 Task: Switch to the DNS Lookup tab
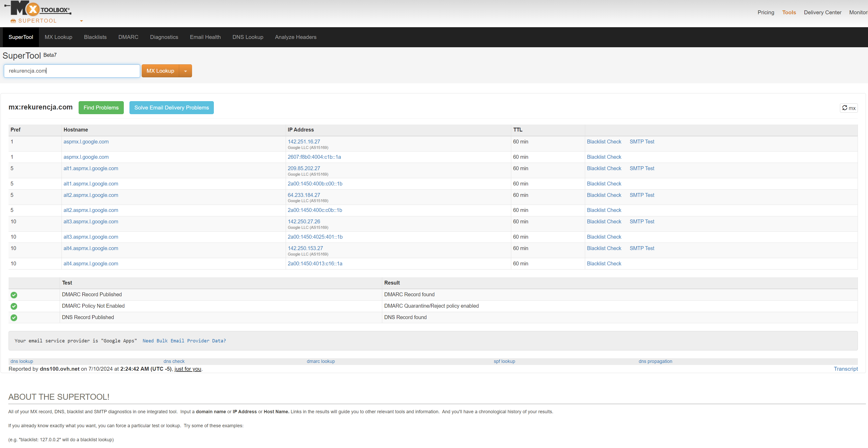pyautogui.click(x=248, y=37)
